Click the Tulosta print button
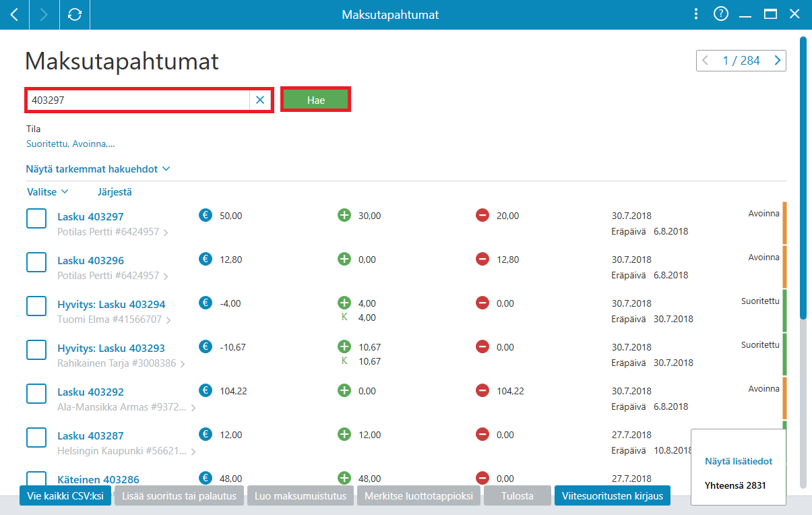 pyautogui.click(x=518, y=496)
